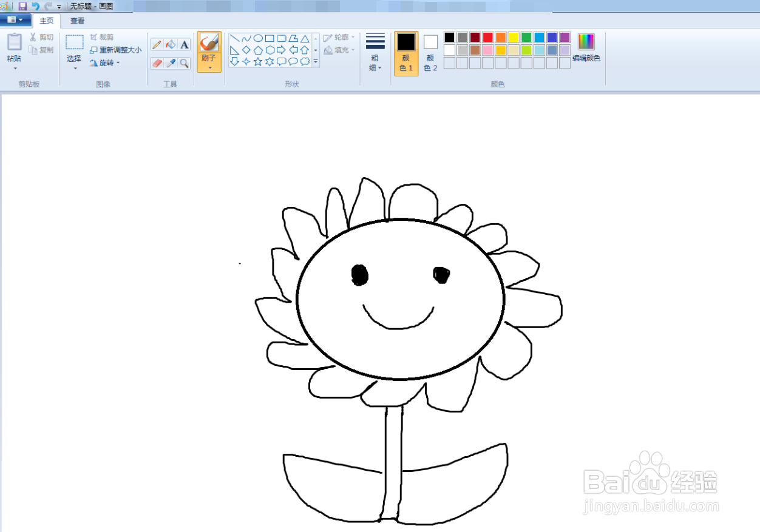Open the Paste (粘贴) dropdown arrow
Image resolution: width=760 pixels, height=532 pixels.
15,69
